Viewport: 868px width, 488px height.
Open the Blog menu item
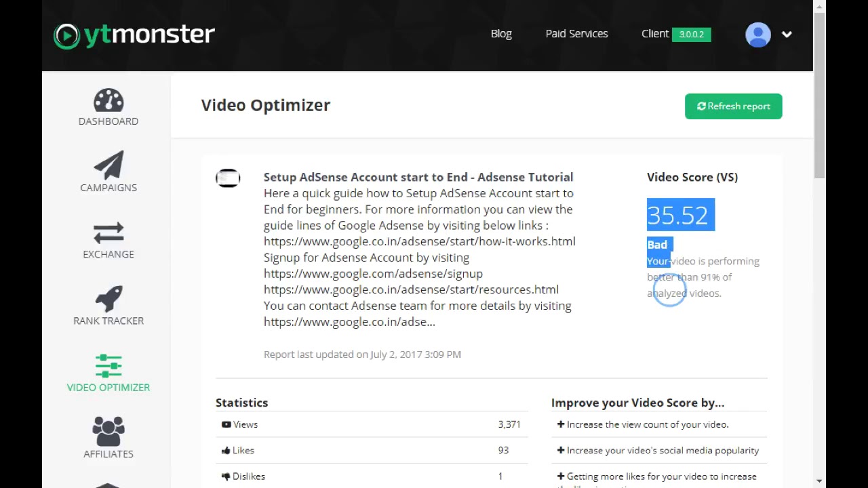[501, 34]
